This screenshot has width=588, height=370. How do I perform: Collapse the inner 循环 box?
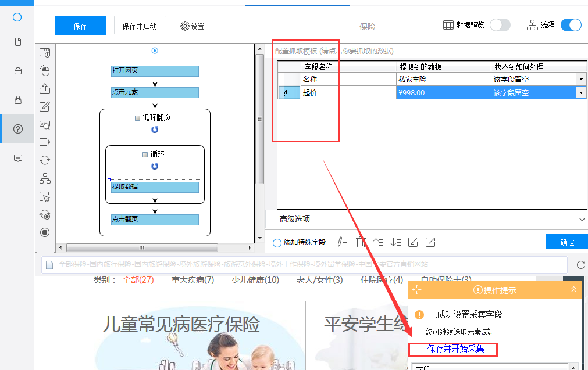click(145, 155)
